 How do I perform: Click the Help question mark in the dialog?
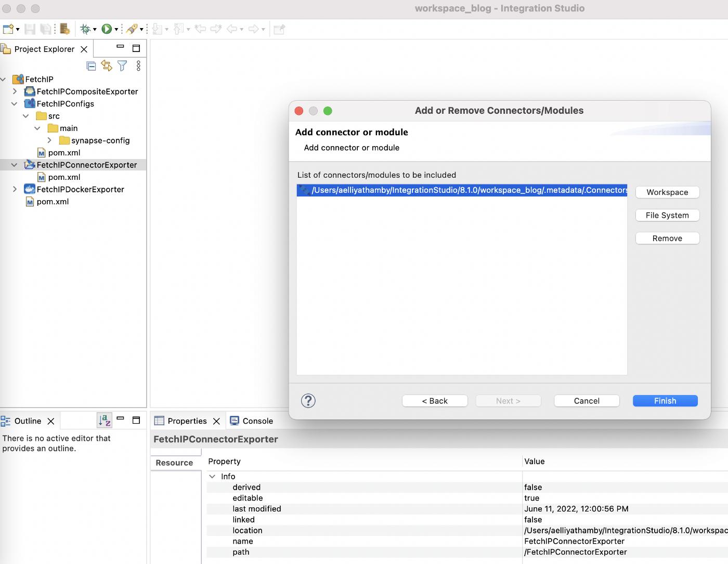tap(308, 401)
